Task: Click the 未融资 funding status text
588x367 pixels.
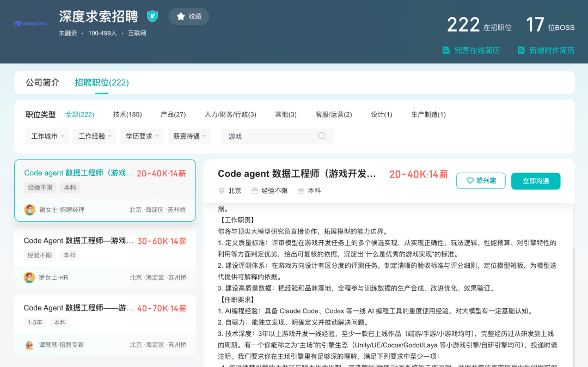Action: 68,33
